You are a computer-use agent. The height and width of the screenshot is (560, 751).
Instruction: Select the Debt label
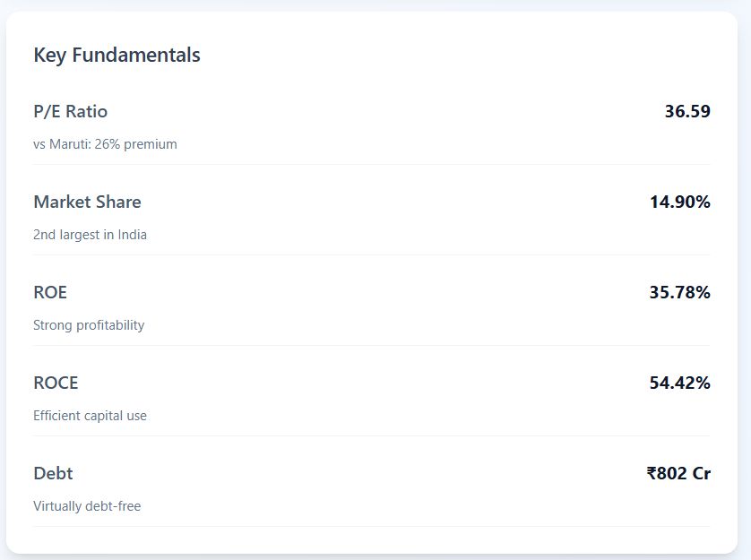tap(53, 473)
